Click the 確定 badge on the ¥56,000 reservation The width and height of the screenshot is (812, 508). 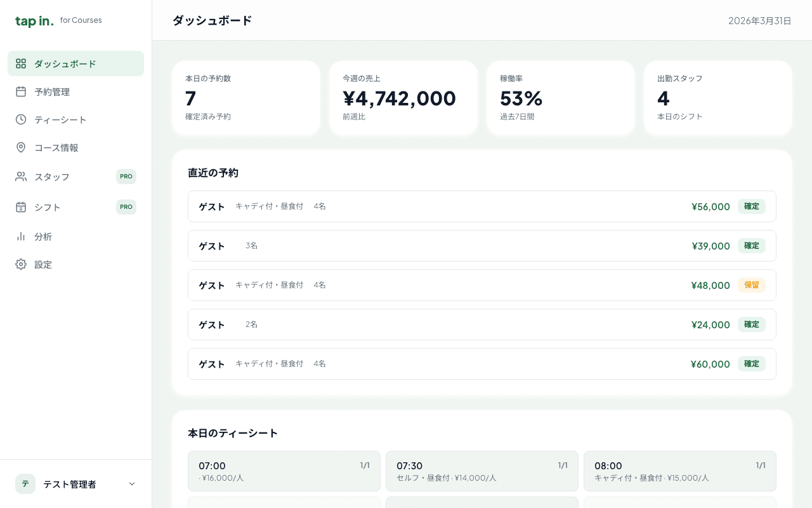pos(752,206)
